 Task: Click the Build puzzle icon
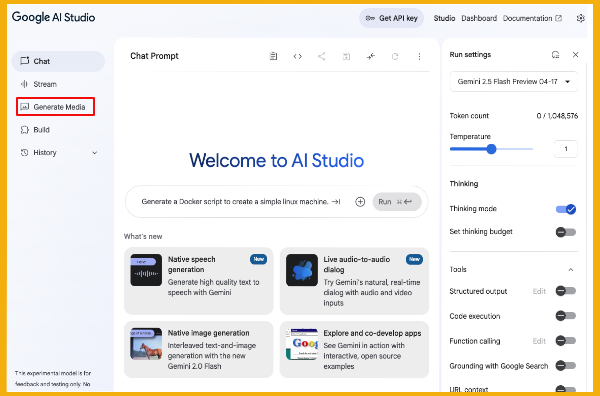(24, 130)
